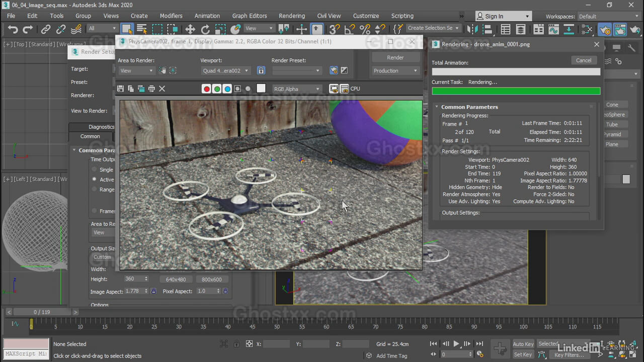Click the Edit Region hand icon
This screenshot has width=644, height=362.
(x=162, y=70)
